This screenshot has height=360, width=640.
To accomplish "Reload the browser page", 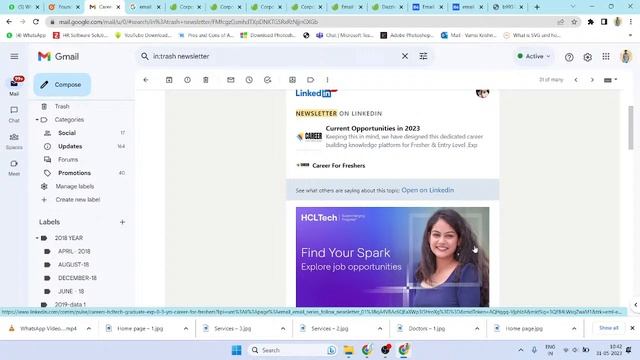I will coord(36,22).
